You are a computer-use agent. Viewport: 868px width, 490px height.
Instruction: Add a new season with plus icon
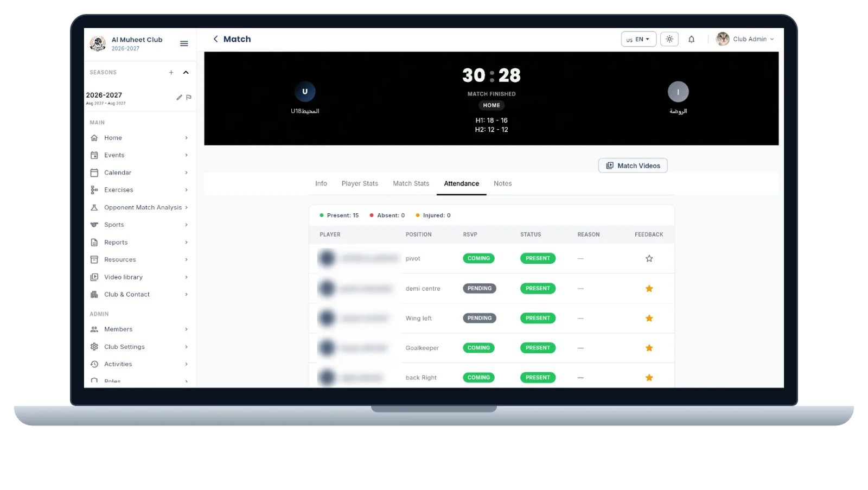coord(171,72)
